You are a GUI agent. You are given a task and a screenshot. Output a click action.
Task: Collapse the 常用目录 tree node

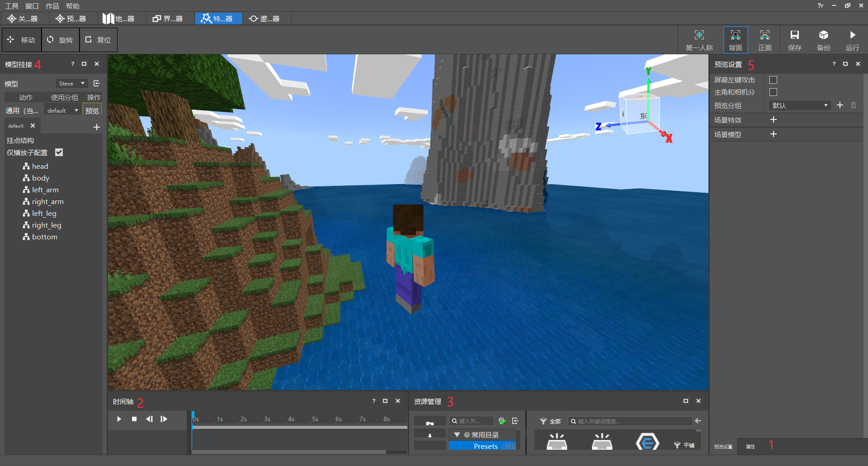tap(457, 435)
